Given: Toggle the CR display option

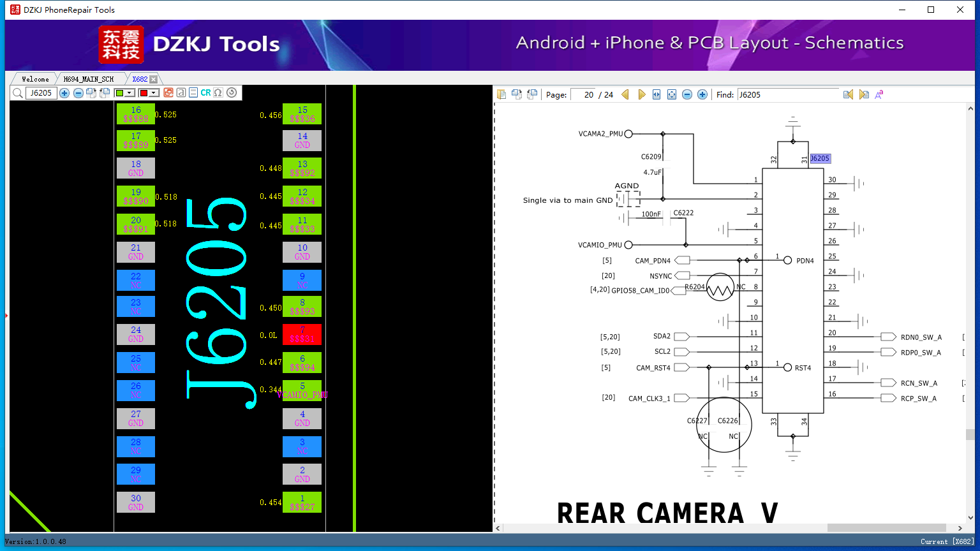Looking at the screenshot, I should tap(205, 92).
